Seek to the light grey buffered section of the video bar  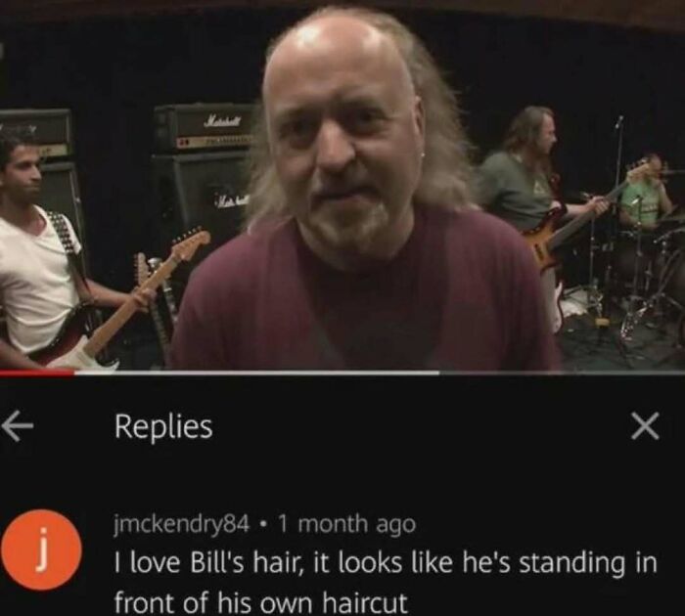256,373
